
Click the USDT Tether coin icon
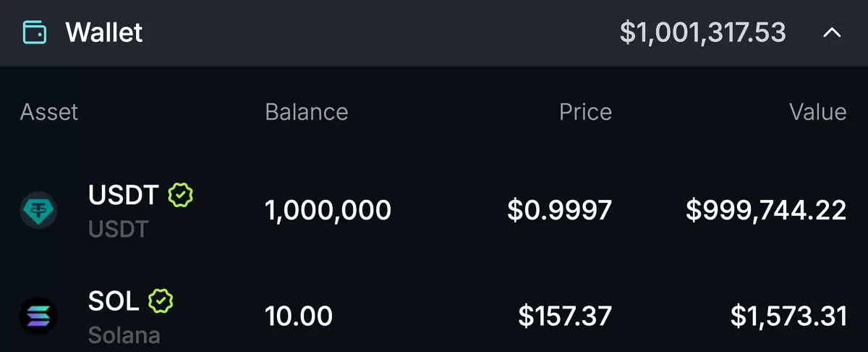tap(38, 211)
